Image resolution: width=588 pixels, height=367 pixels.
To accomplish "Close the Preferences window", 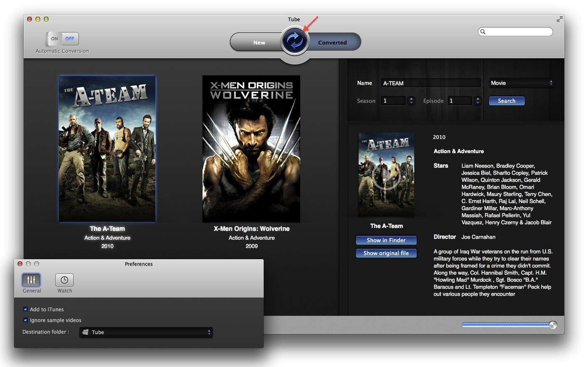I will [x=20, y=264].
